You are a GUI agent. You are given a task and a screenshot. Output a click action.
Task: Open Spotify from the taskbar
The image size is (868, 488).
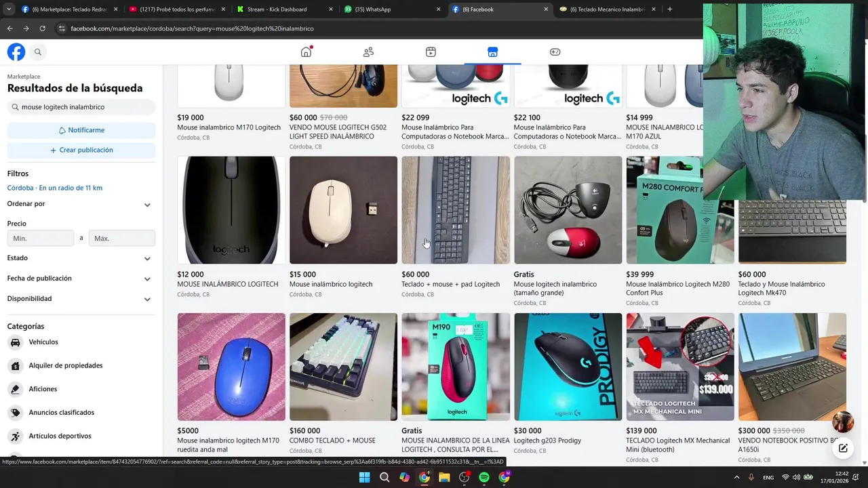pos(484,477)
